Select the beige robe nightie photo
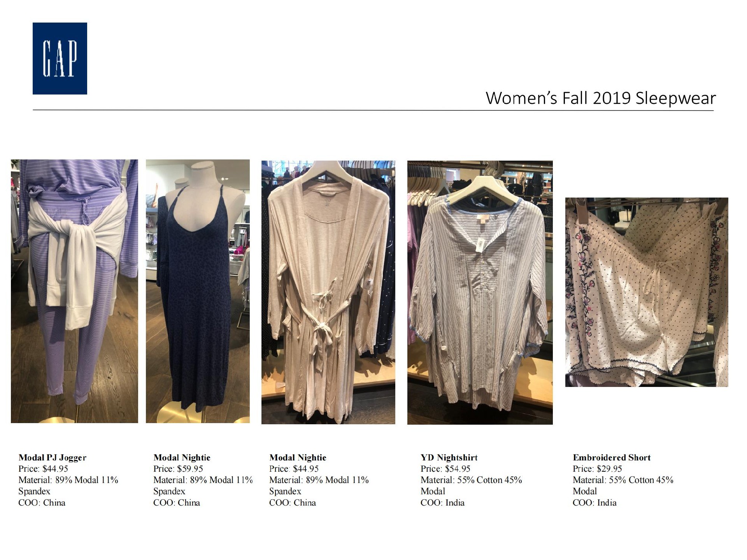 (x=328, y=292)
